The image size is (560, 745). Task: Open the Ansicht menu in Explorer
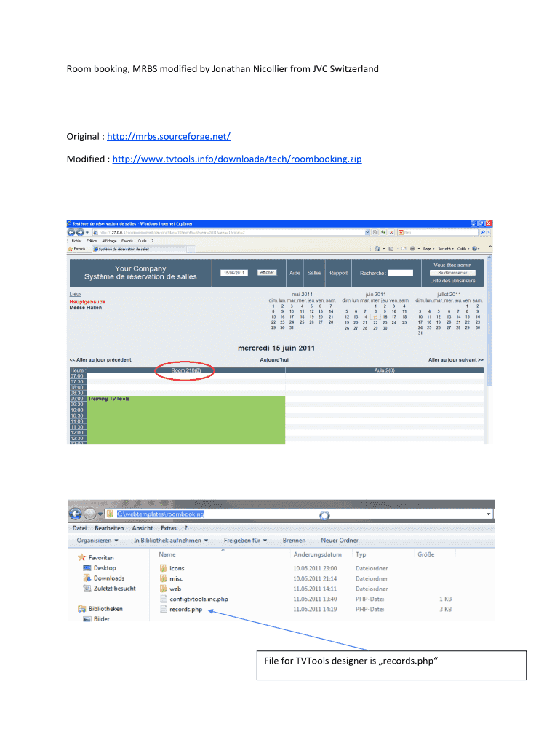pos(142,528)
